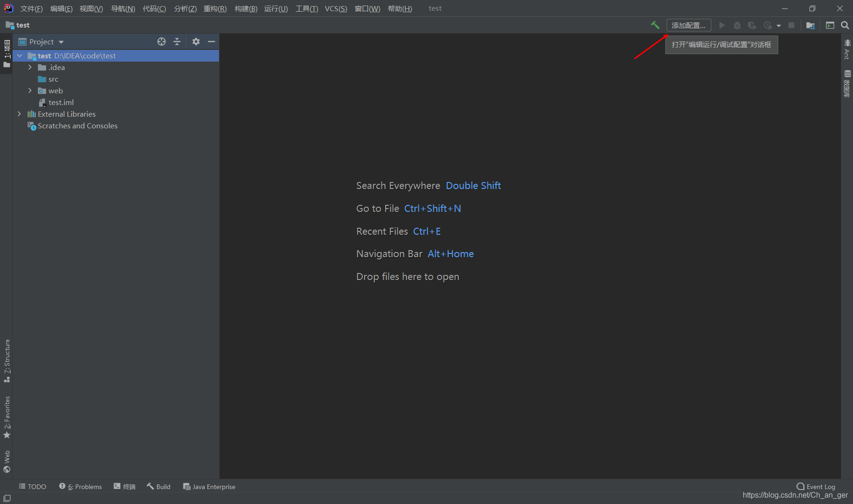The image size is (853, 504).
Task: Expand the web folder
Action: click(x=30, y=91)
